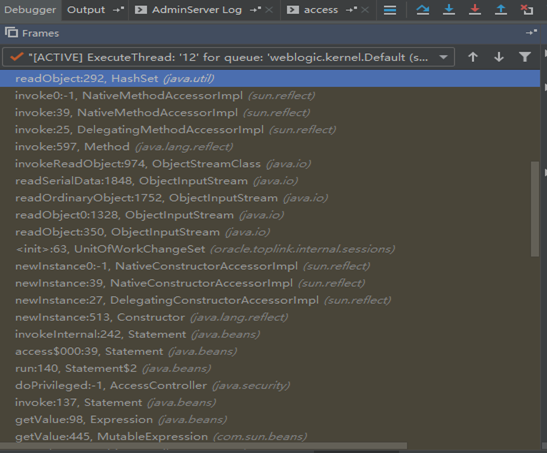Select previous frame with up arrow
The width and height of the screenshot is (547, 453).
coord(473,57)
